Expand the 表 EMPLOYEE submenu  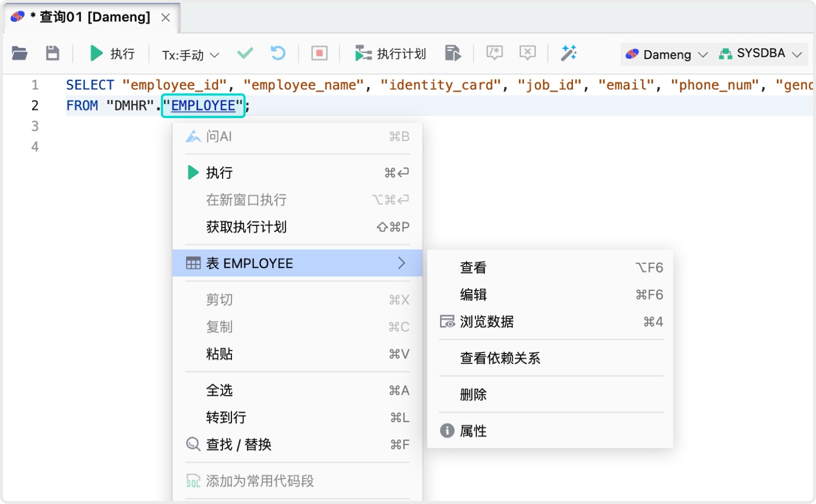tap(297, 263)
